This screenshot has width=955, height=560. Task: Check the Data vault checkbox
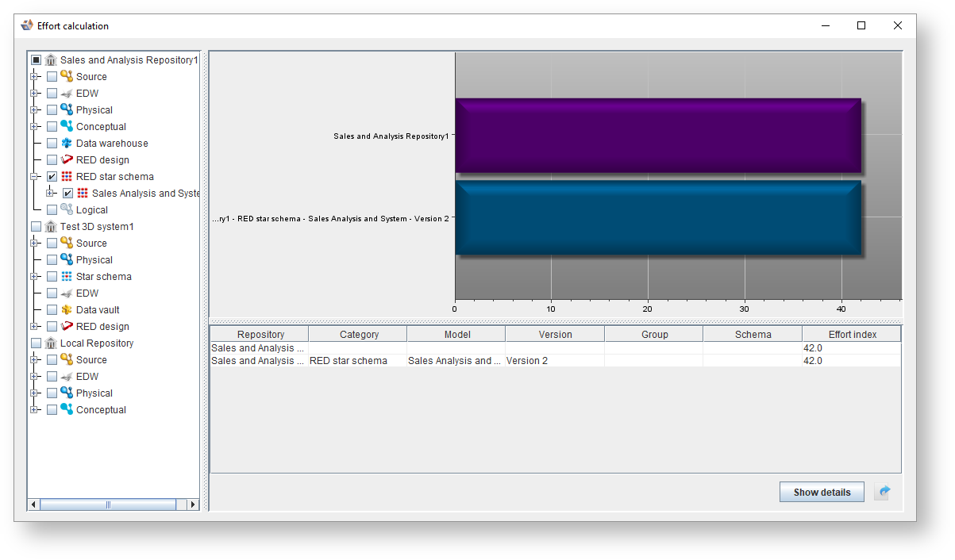[x=52, y=310]
